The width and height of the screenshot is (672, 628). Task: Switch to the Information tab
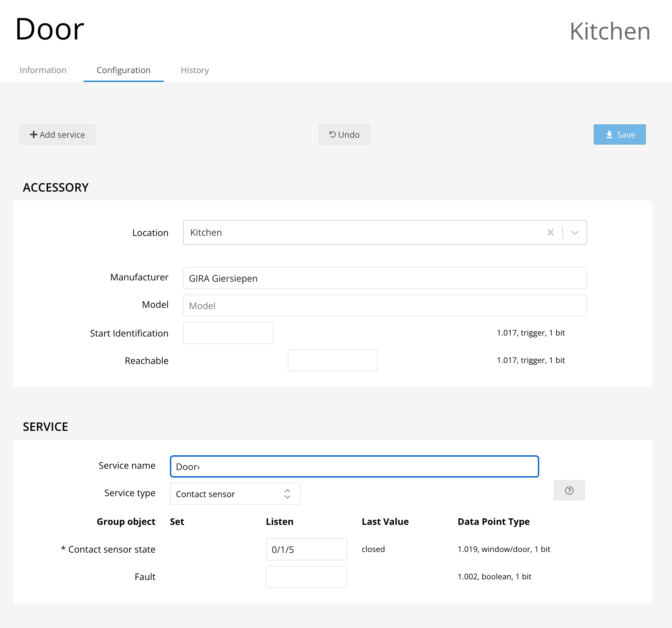(x=43, y=70)
